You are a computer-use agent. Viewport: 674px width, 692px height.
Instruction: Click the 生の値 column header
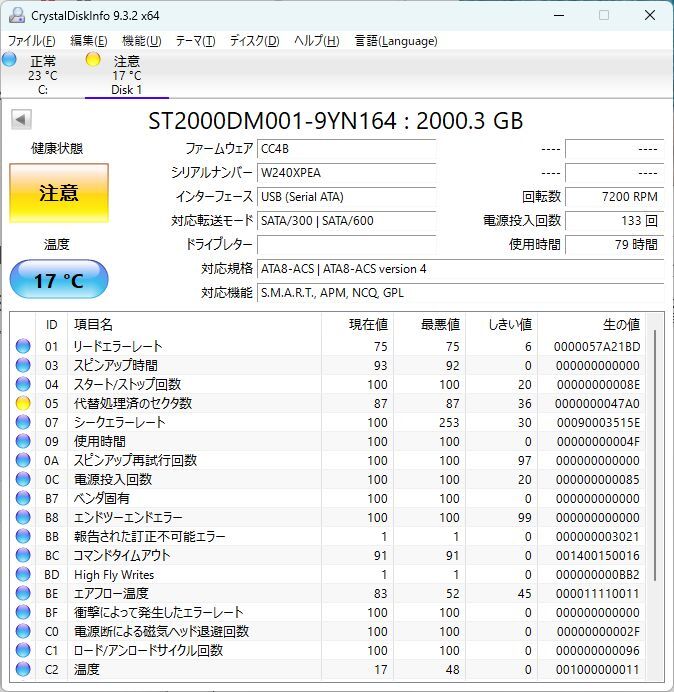click(591, 324)
